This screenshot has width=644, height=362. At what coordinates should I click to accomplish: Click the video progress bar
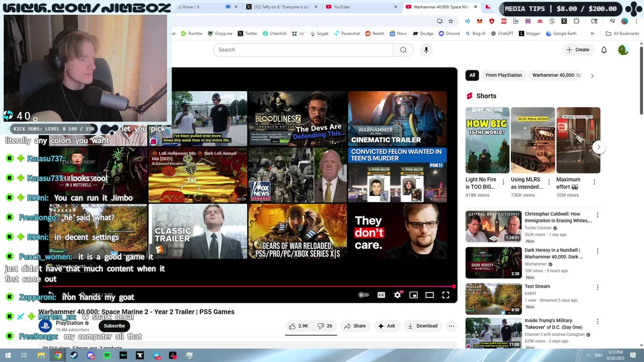[248, 287]
